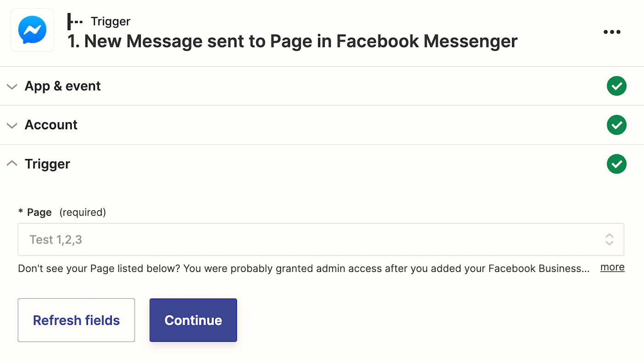
Task: Click the "more" link to expand help text
Action: (x=612, y=267)
